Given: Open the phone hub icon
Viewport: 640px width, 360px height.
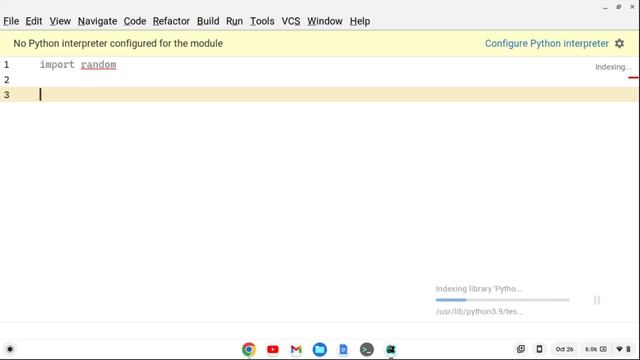Looking at the screenshot, I should coord(539,349).
